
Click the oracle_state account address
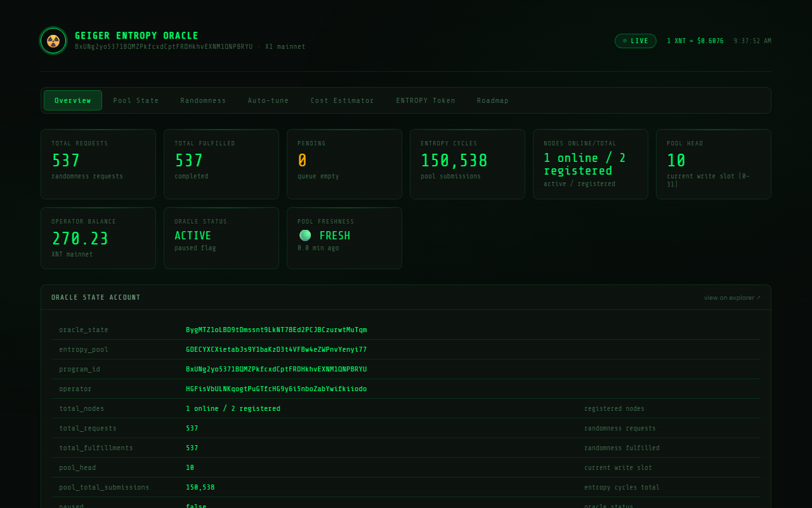click(x=277, y=330)
